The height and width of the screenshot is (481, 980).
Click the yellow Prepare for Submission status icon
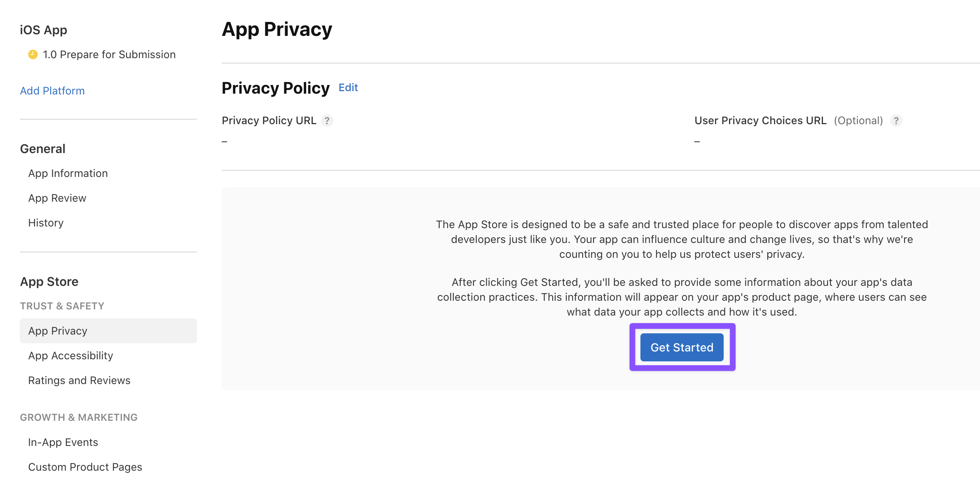33,54
